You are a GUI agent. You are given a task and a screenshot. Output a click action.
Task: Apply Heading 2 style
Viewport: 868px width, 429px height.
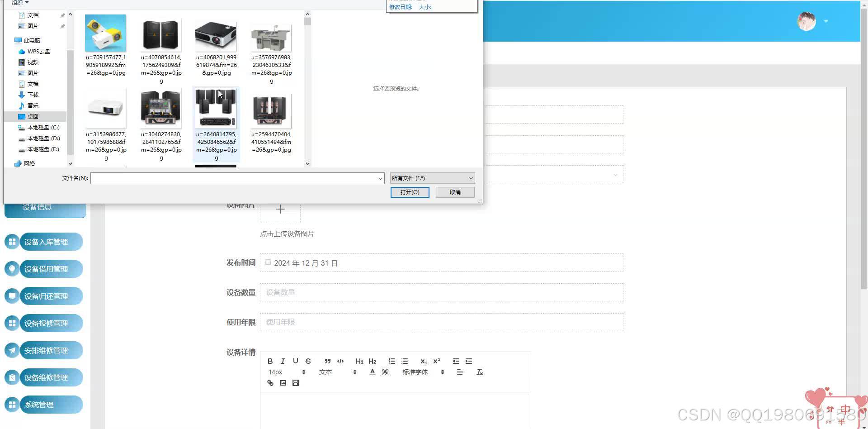[x=372, y=361]
